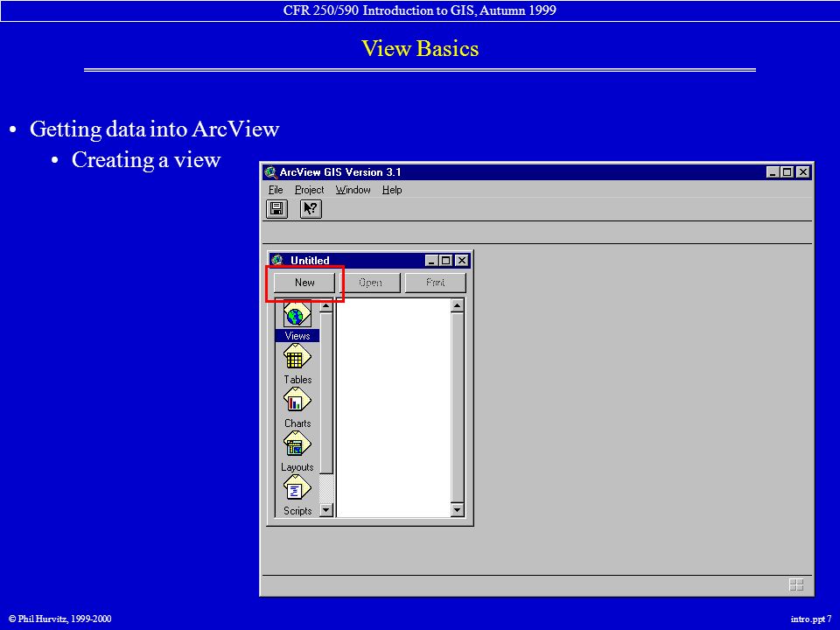This screenshot has height=630, width=840.
Task: Open the Window menu
Action: pos(353,190)
